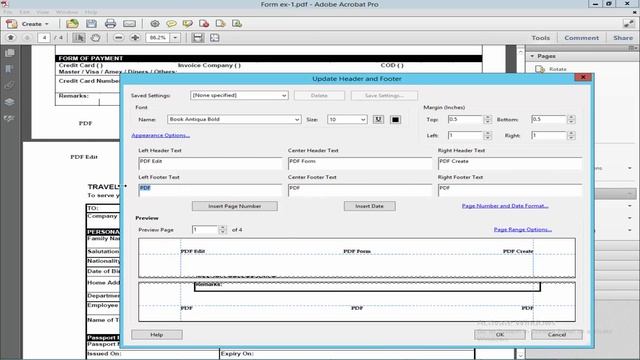The image size is (640, 360).
Task: Collapse the Pages panel section
Action: click(532, 56)
